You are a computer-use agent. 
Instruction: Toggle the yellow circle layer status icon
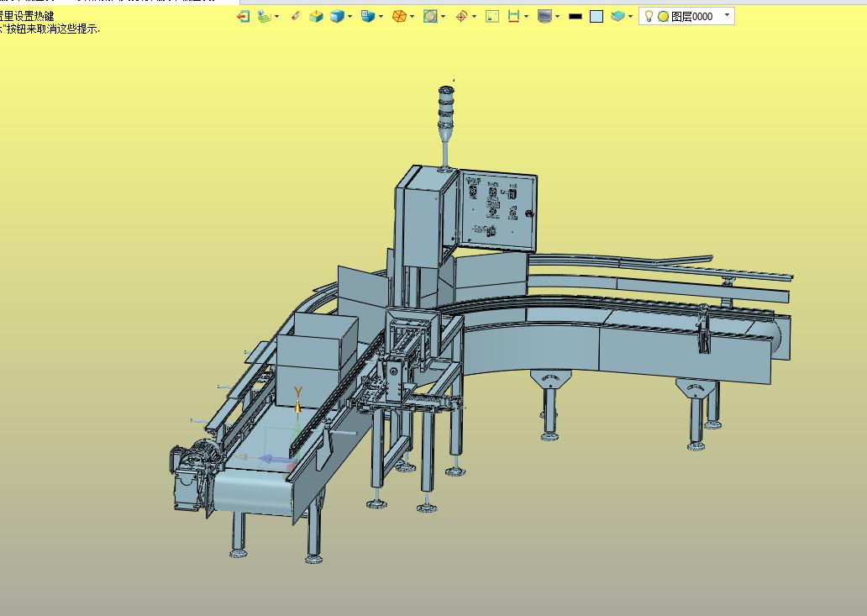point(663,16)
